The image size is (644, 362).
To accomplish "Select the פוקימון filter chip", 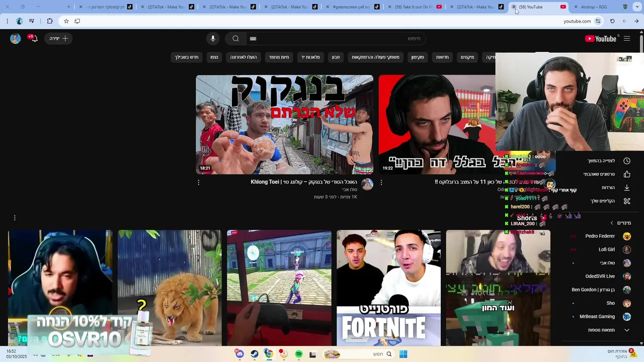I will [418, 57].
